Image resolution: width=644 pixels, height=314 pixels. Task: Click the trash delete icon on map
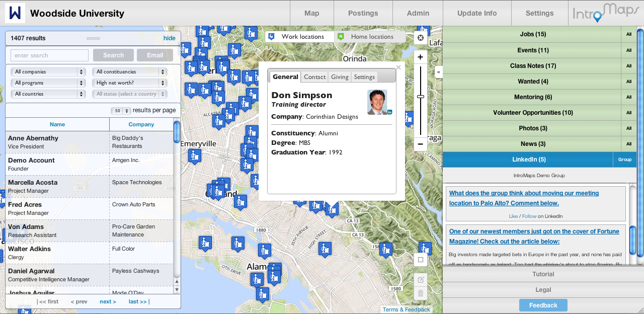tap(421, 293)
